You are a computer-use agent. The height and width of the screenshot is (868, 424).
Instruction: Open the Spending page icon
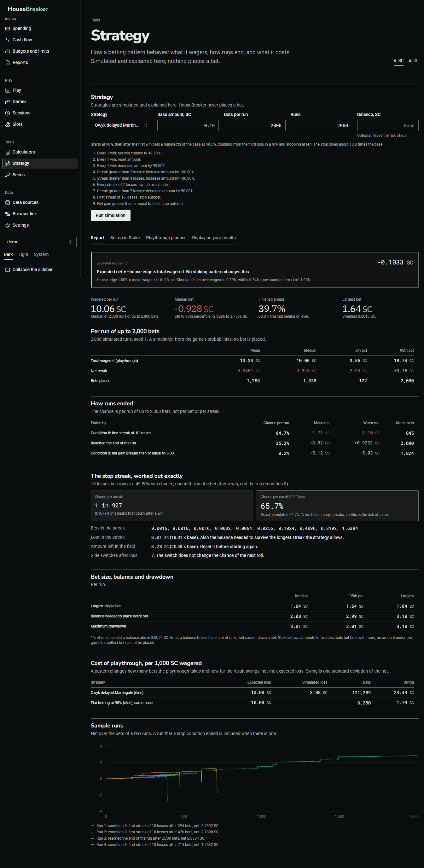[8, 29]
